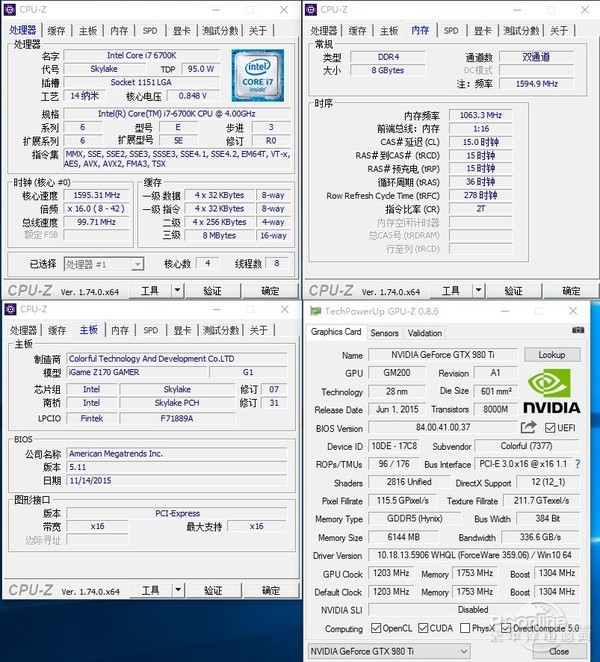This screenshot has height=662, width=600.
Task: Click the Socket 1151 LGA value
Action: pyautogui.click(x=141, y=82)
